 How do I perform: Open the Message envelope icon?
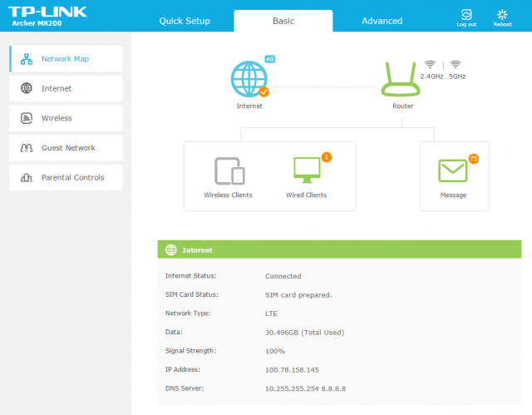point(454,170)
